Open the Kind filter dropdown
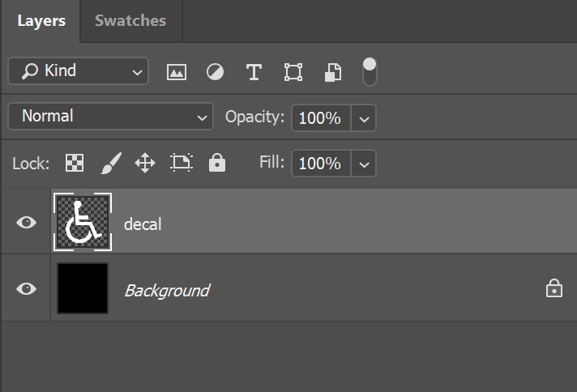The width and height of the screenshot is (577, 392). point(78,71)
